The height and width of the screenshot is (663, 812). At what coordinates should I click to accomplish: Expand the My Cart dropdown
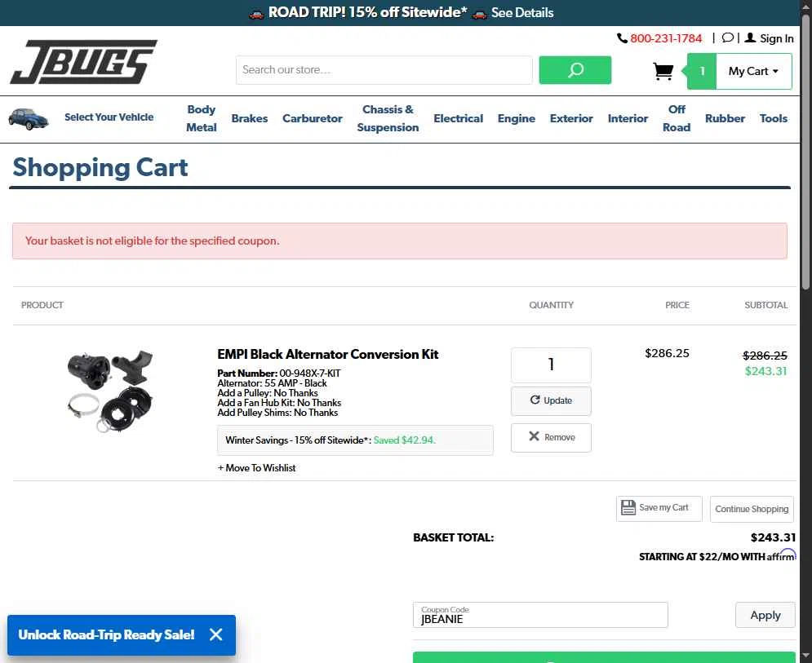753,72
